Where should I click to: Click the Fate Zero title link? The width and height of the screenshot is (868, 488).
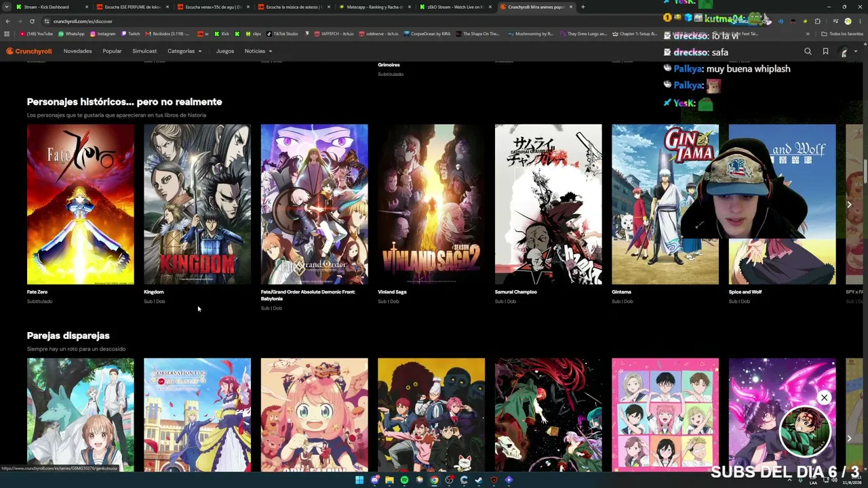[37, 292]
